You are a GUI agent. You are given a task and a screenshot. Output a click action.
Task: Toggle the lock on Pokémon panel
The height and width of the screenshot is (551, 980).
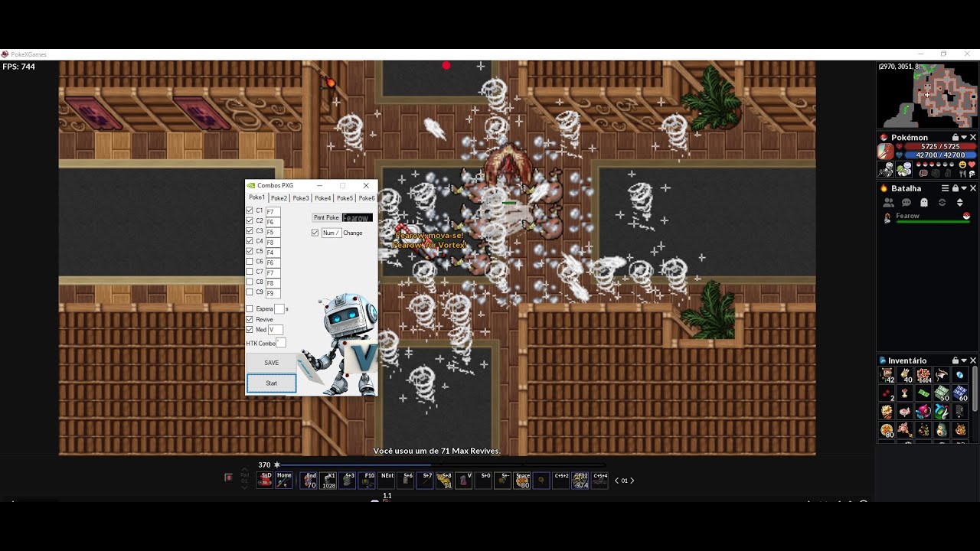[955, 138]
